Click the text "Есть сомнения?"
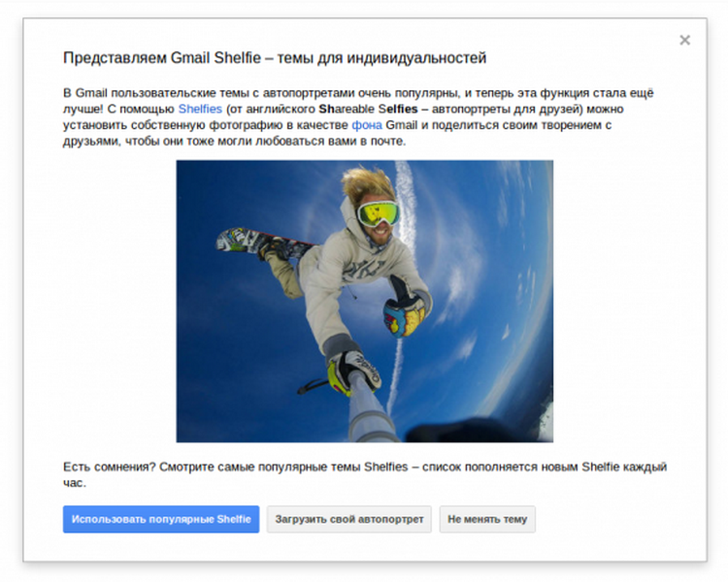This screenshot has width=728, height=582. click(109, 467)
